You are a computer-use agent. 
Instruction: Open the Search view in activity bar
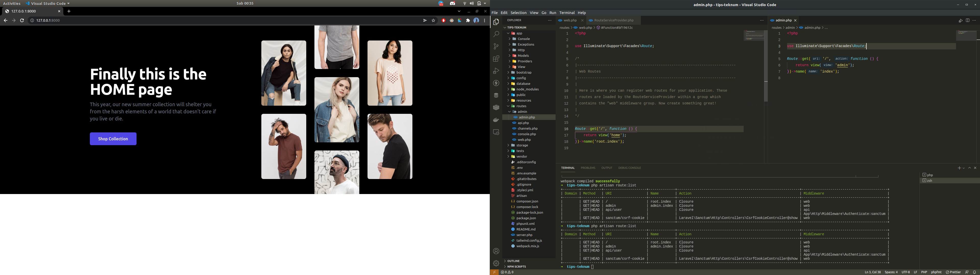pos(496,34)
